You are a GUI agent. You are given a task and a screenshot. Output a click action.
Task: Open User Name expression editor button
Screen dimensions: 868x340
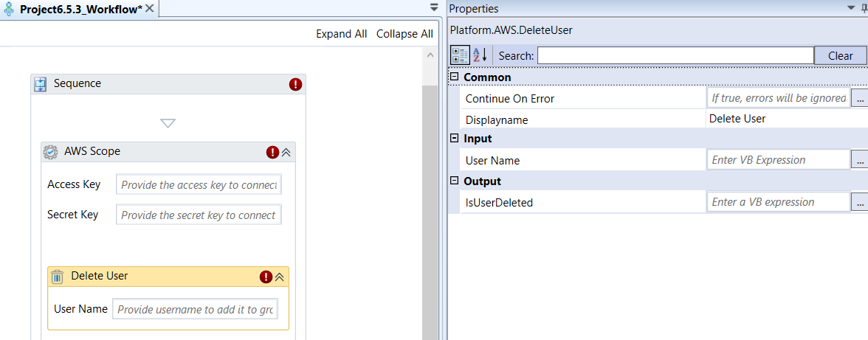tap(859, 160)
